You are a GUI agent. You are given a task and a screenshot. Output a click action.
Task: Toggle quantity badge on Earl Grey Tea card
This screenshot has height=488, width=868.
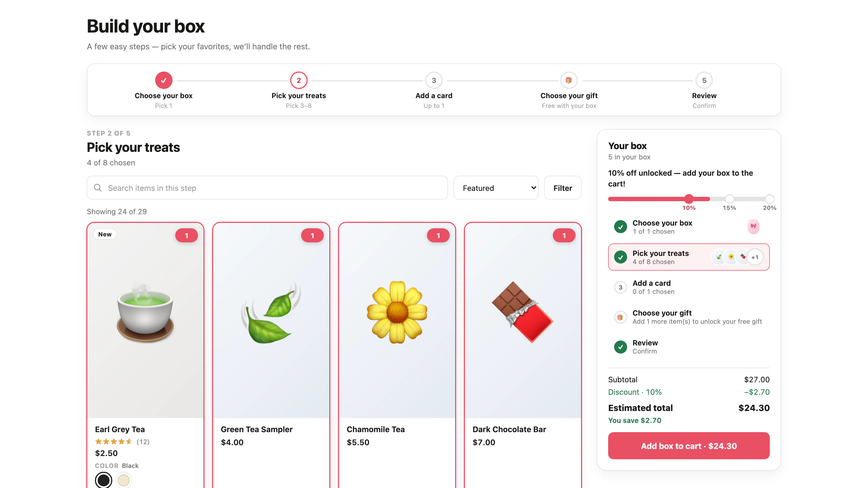186,235
